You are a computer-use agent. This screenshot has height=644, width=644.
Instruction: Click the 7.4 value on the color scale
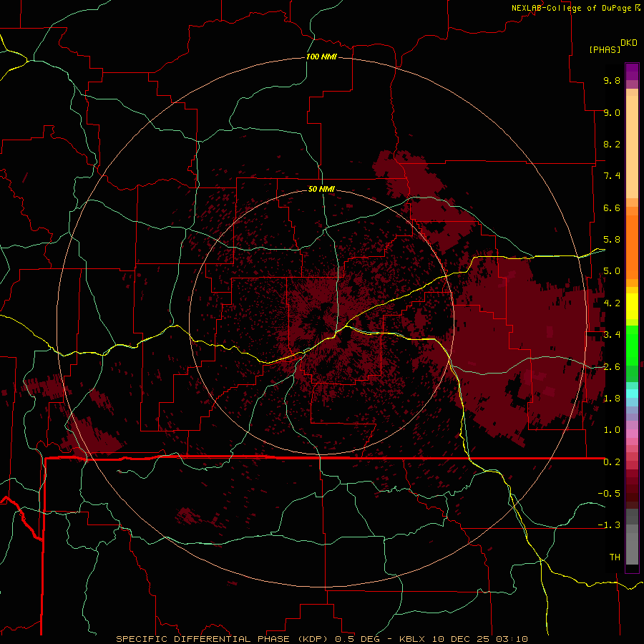[612, 176]
